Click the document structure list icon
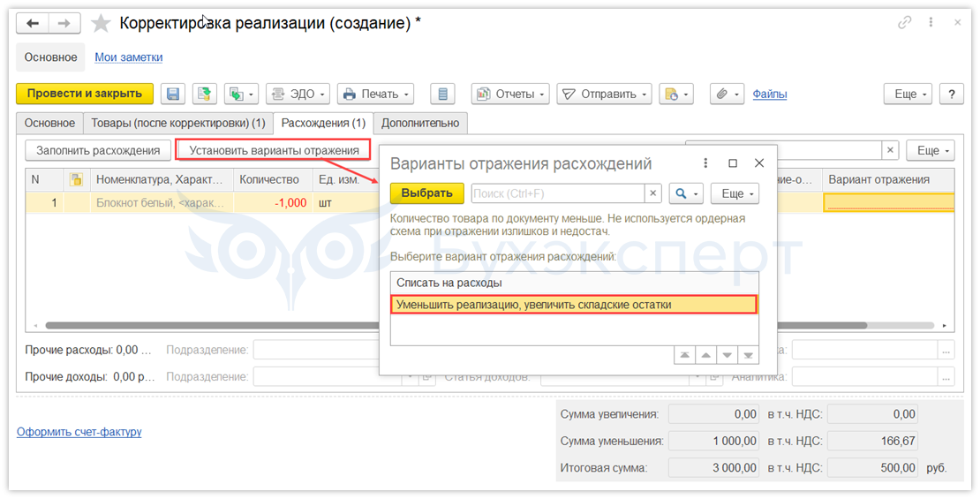 [x=442, y=94]
